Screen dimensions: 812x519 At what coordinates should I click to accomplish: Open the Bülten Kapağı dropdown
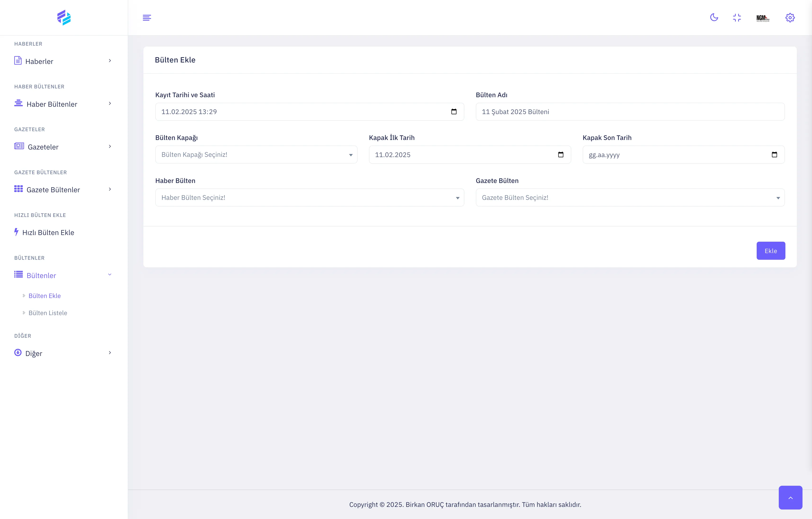(x=256, y=154)
